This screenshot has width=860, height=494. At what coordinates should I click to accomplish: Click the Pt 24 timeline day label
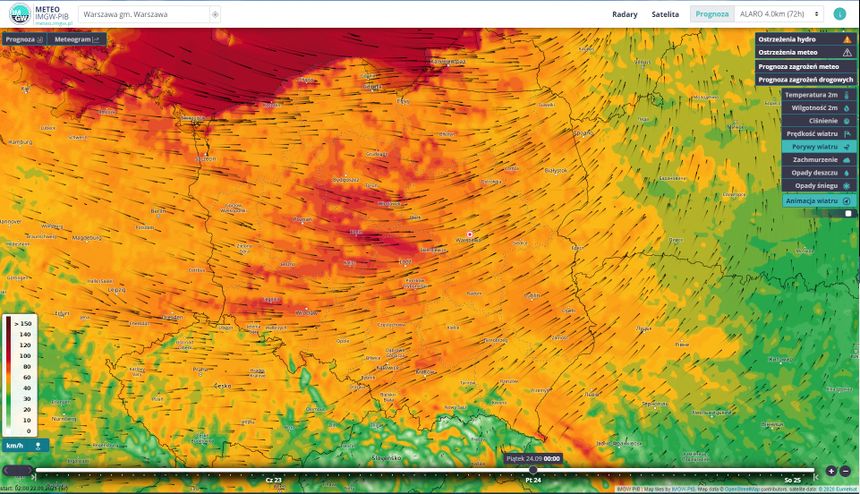point(533,480)
